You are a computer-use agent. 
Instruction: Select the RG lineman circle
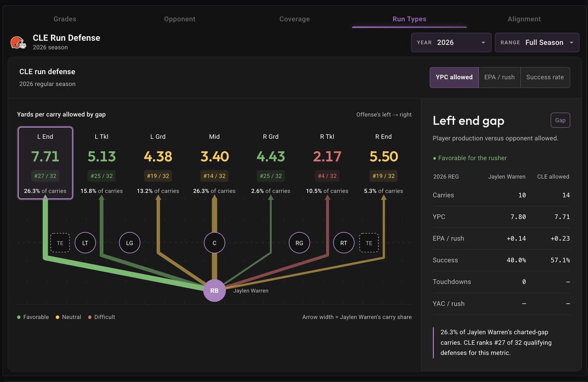click(299, 242)
